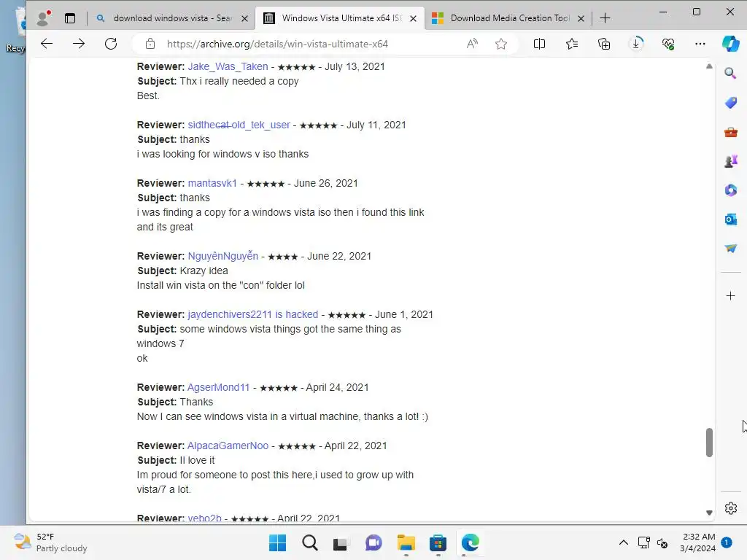Open reviewer Jake_Was_Taken profile
Image resolution: width=747 pixels, height=560 pixels.
(228, 66)
